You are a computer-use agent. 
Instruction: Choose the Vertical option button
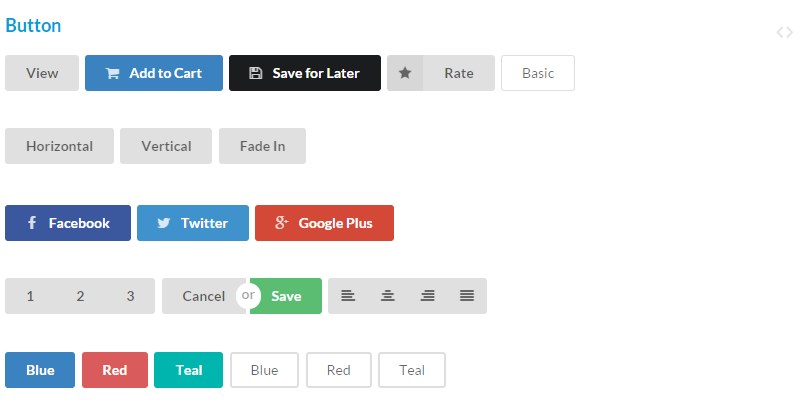tap(166, 146)
